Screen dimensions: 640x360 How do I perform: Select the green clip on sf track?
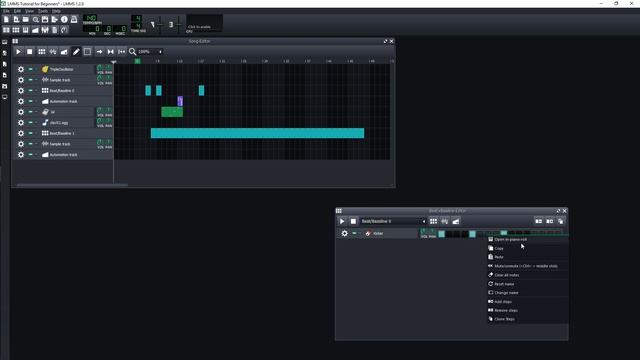pyautogui.click(x=172, y=112)
